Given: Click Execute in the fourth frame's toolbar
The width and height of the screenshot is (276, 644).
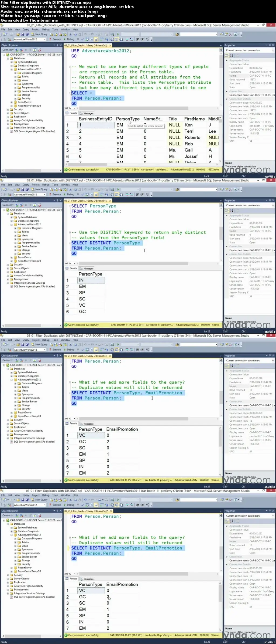Looking at the screenshot, I should [x=55, y=505].
